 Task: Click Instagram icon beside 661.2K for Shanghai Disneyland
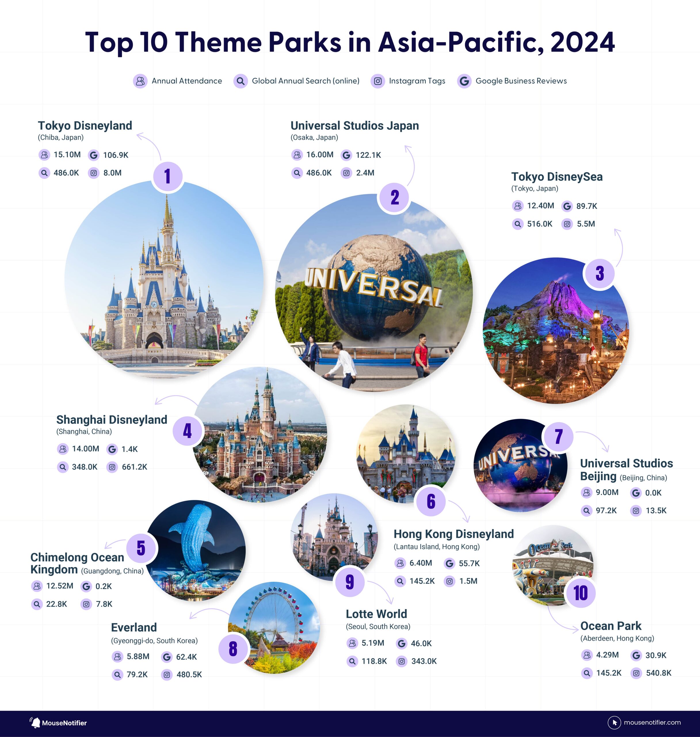tap(112, 467)
